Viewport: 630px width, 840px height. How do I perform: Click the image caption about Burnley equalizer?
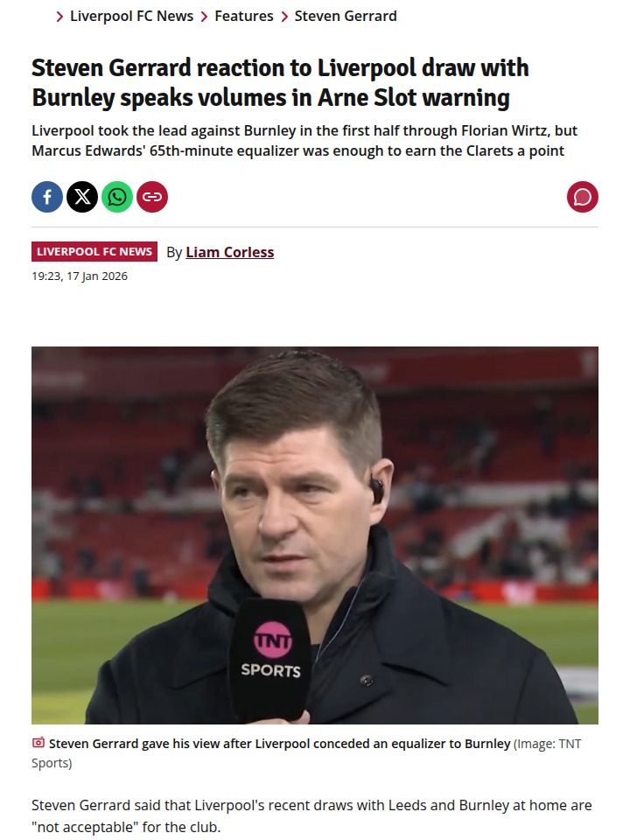coord(279,744)
